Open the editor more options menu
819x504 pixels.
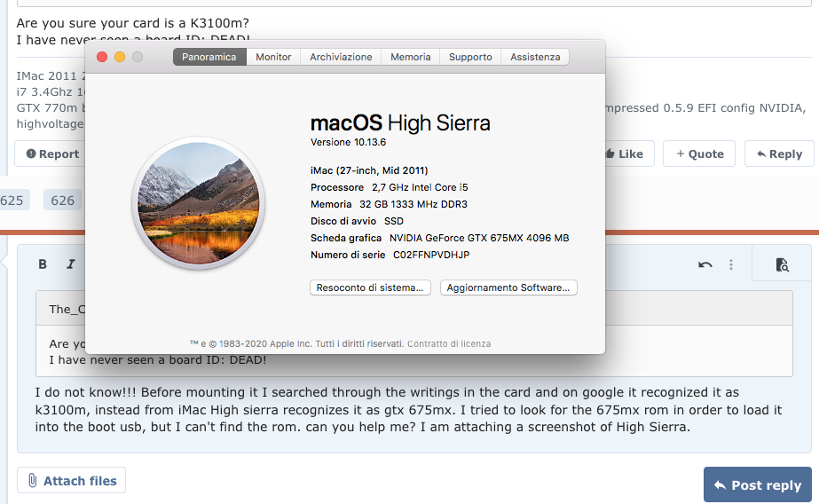(731, 264)
